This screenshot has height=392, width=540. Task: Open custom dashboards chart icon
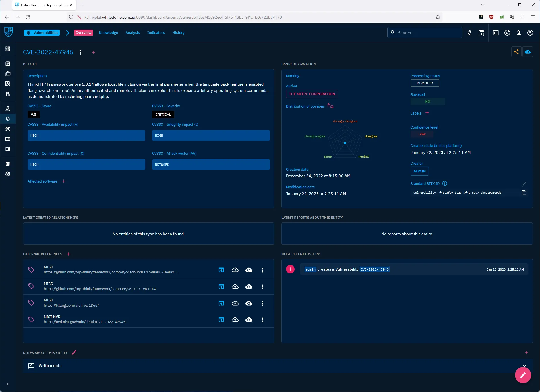coord(496,33)
